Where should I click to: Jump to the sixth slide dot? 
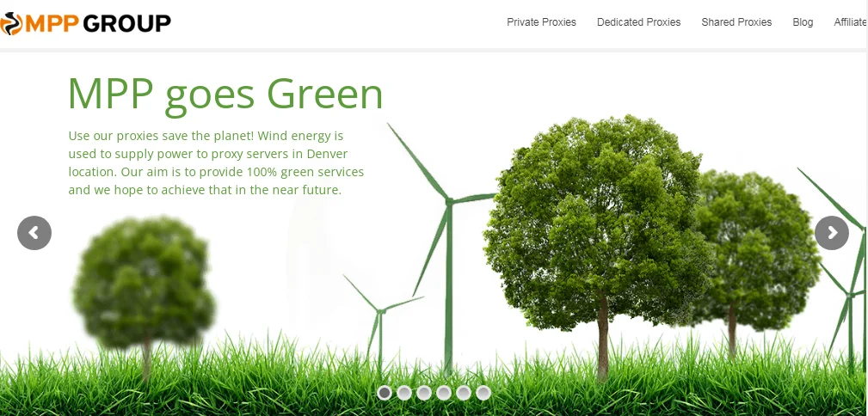pos(483,393)
